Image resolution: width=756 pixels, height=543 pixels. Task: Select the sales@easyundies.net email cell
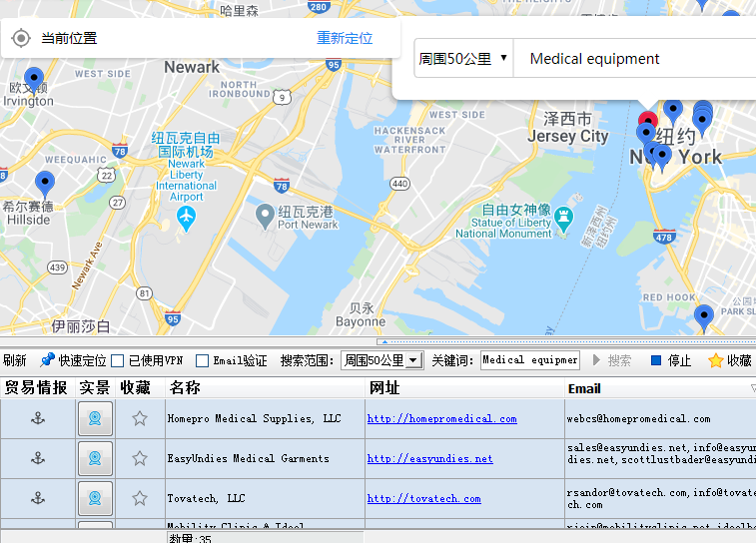pyautogui.click(x=660, y=458)
